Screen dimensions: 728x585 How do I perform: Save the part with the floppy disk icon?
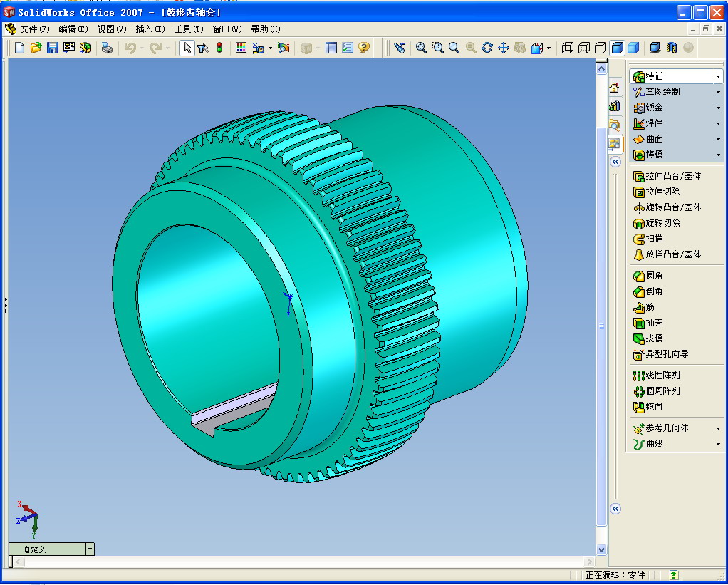point(53,47)
